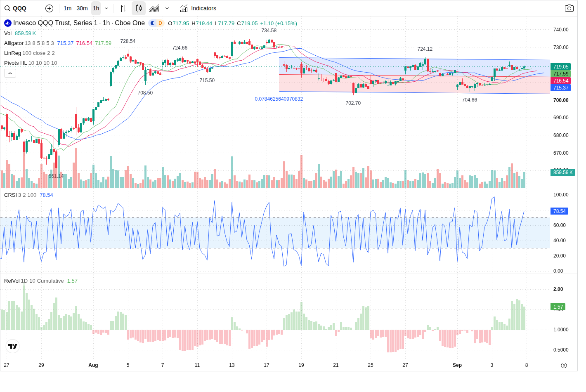Select the 1m interval
The image size is (586, 392).
(68, 8)
